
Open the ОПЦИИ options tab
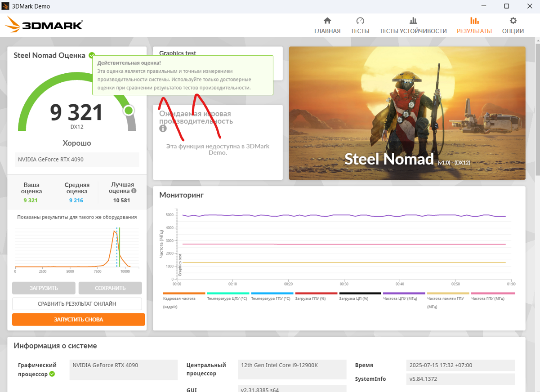click(x=513, y=26)
